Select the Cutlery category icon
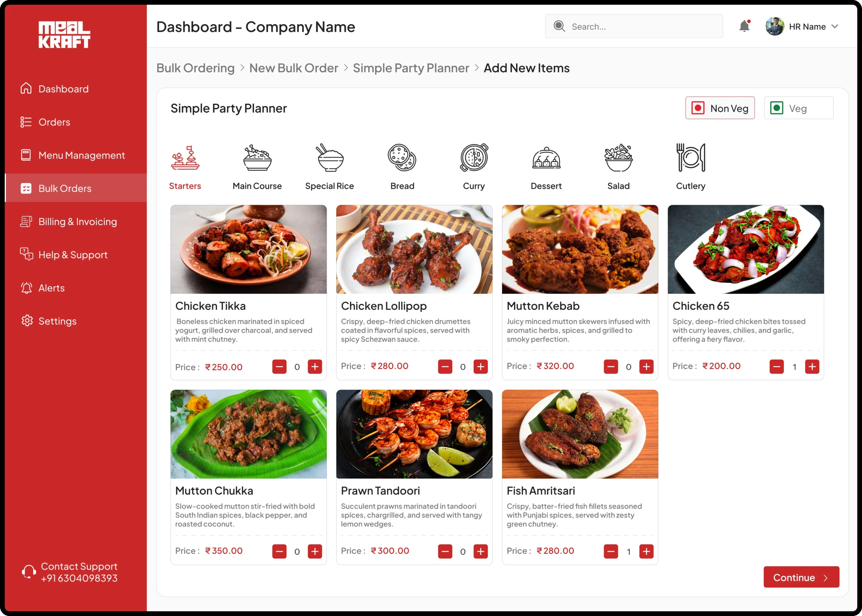The image size is (862, 616). tap(691, 157)
